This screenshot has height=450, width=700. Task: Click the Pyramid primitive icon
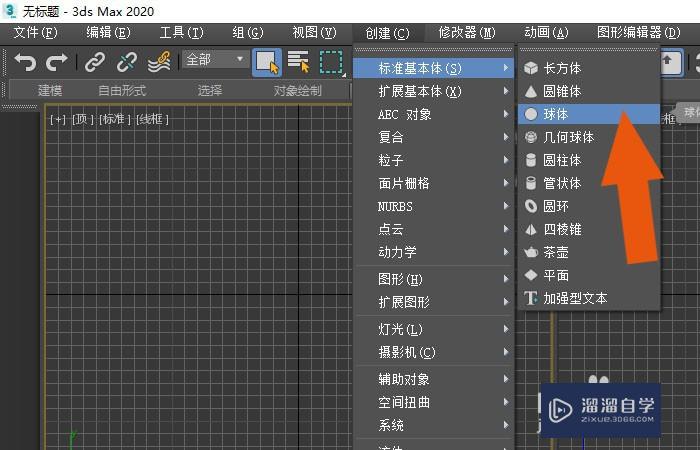pyautogui.click(x=531, y=229)
